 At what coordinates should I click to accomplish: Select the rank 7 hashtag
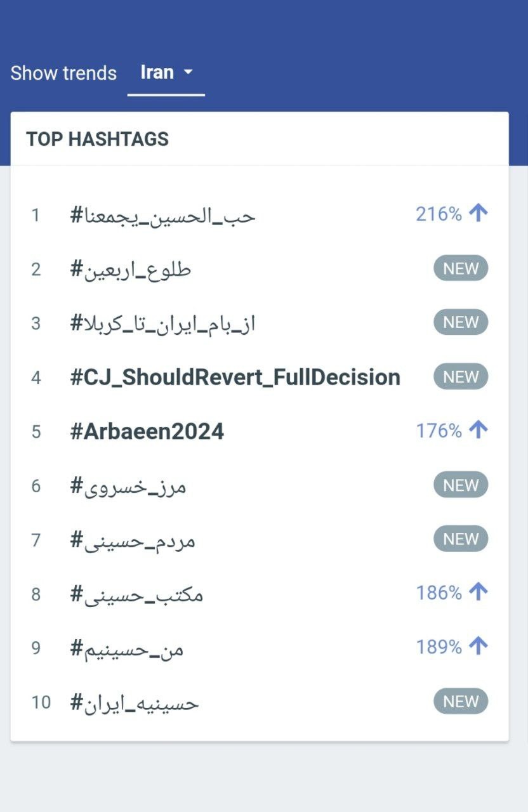tap(133, 540)
